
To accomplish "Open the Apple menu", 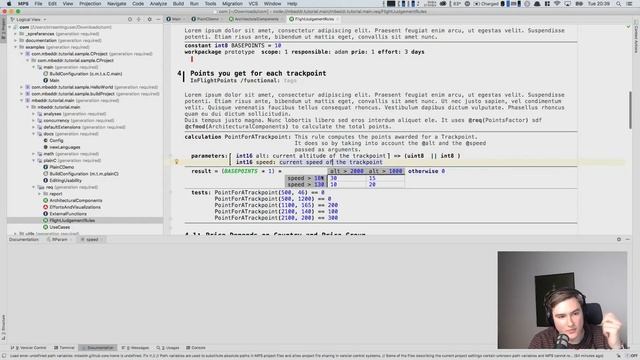I will click(x=9, y=4).
